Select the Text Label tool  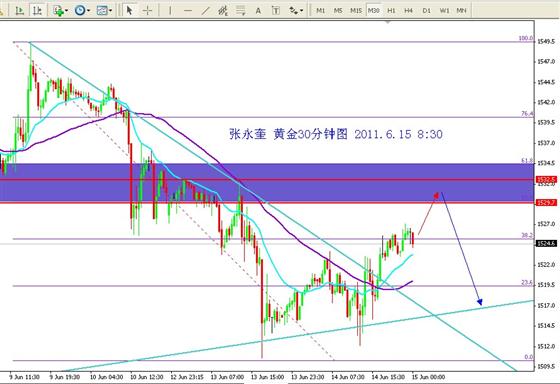click(276, 11)
